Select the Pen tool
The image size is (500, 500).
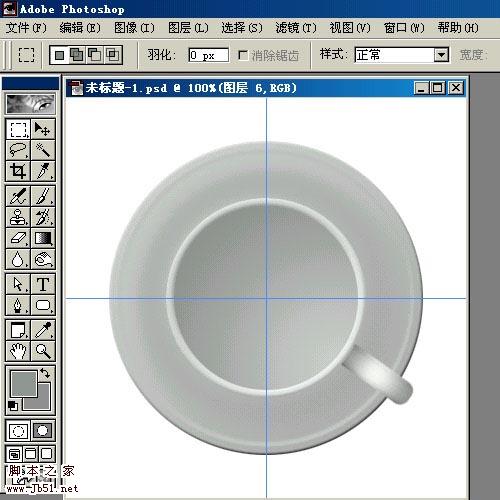pyautogui.click(x=18, y=305)
